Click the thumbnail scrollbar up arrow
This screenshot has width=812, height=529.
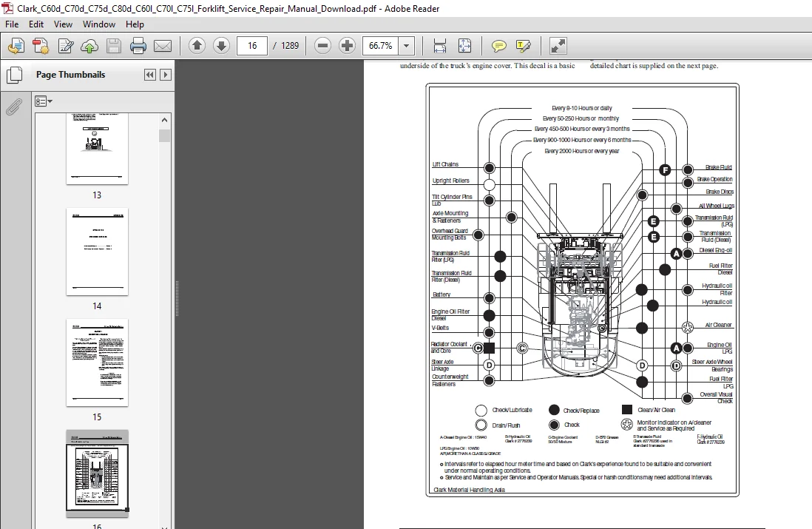click(164, 120)
